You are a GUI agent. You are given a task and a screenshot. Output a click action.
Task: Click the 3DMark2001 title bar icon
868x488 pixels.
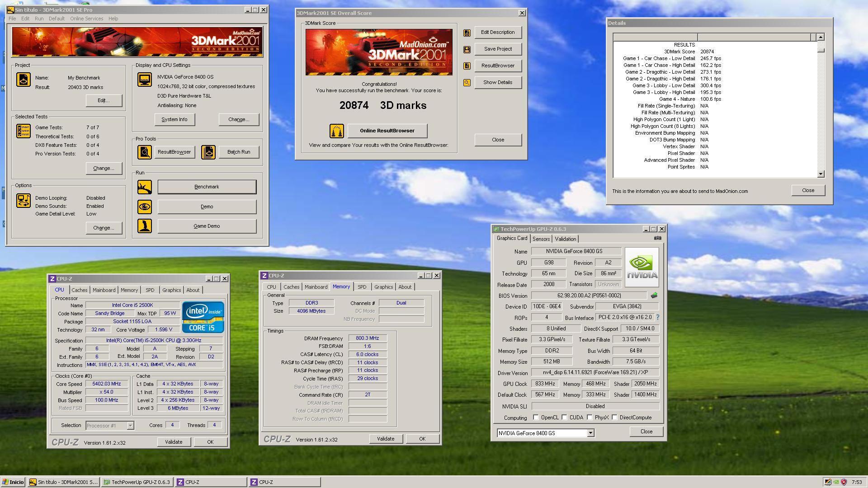pos(10,9)
